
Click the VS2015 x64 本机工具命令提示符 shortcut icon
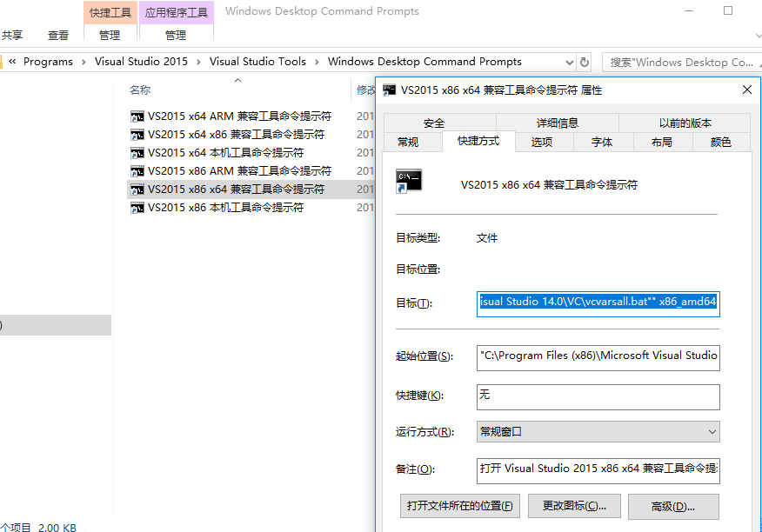coord(137,152)
